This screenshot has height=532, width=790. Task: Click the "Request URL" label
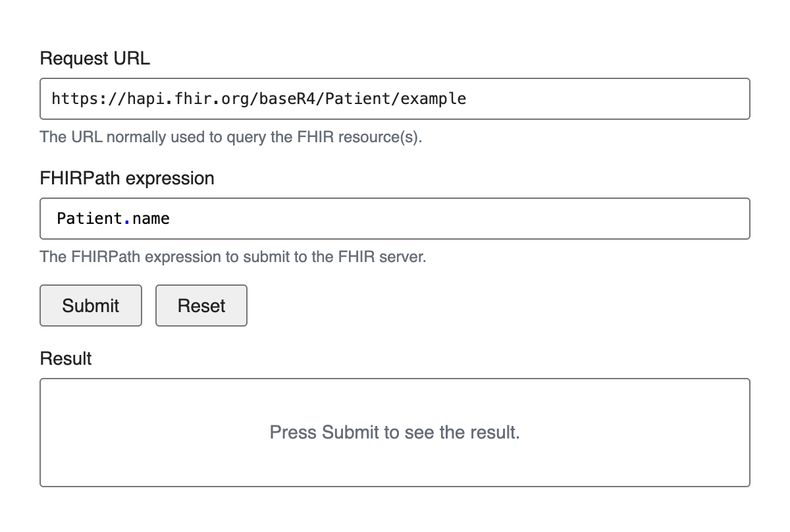tap(95, 59)
